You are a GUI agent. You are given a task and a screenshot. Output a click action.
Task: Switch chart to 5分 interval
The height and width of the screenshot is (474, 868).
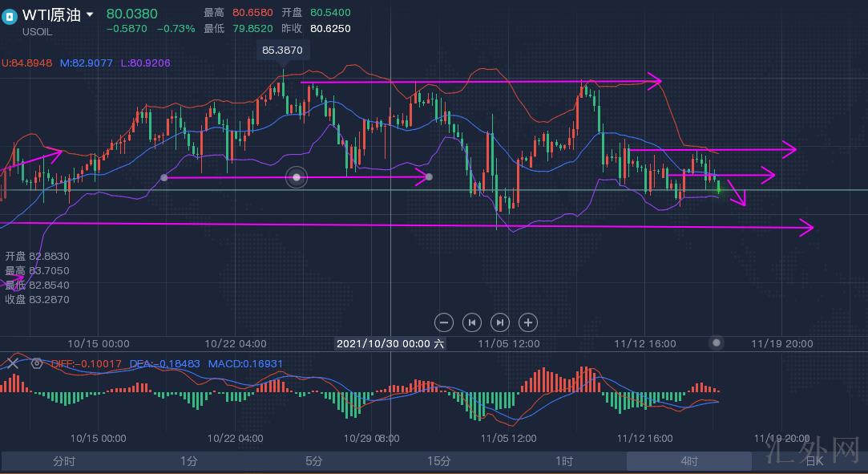[313, 461]
